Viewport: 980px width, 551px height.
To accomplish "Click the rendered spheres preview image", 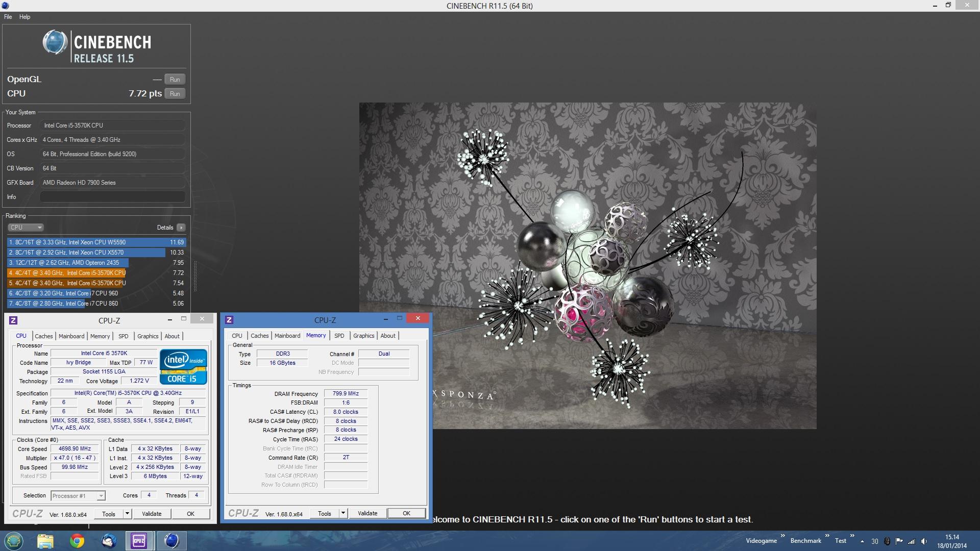I will 587,266.
